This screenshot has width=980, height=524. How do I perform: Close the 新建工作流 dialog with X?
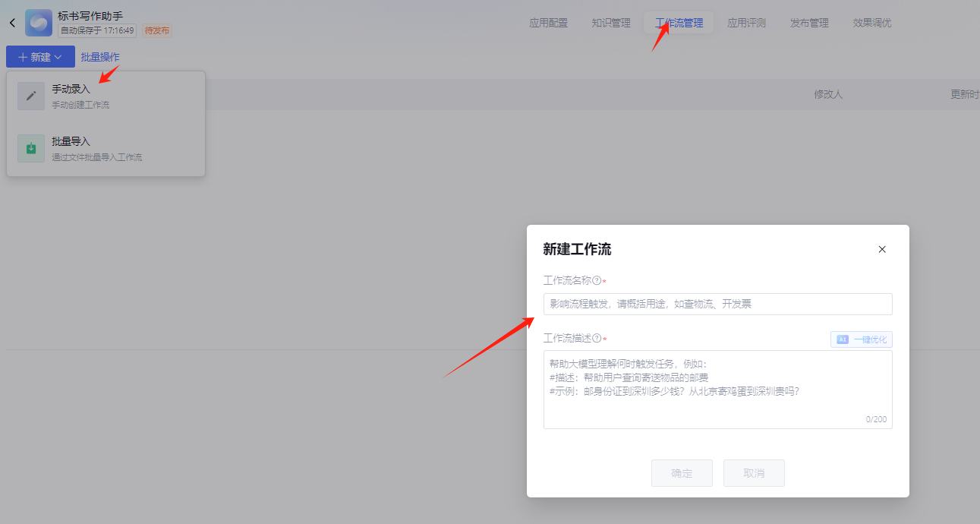coord(882,249)
